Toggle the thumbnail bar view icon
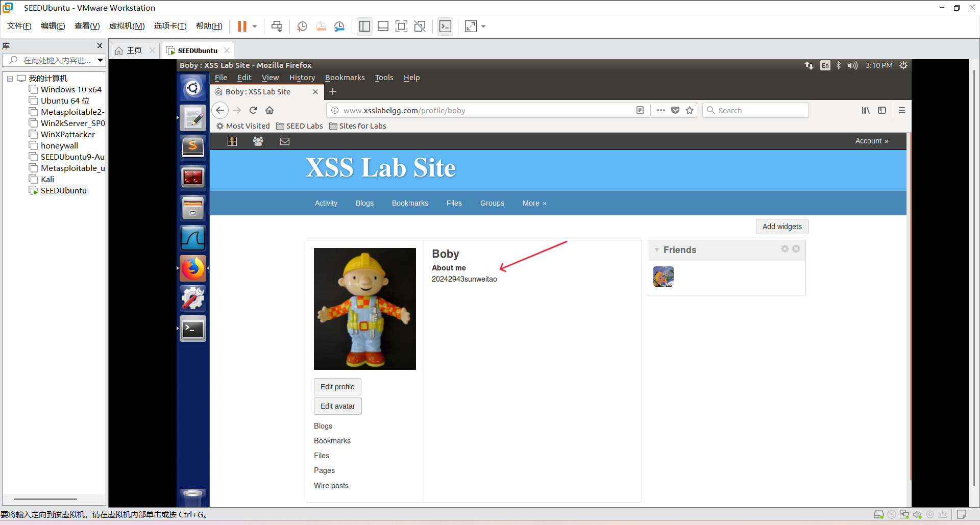Image resolution: width=980 pixels, height=525 pixels. pos(383,27)
